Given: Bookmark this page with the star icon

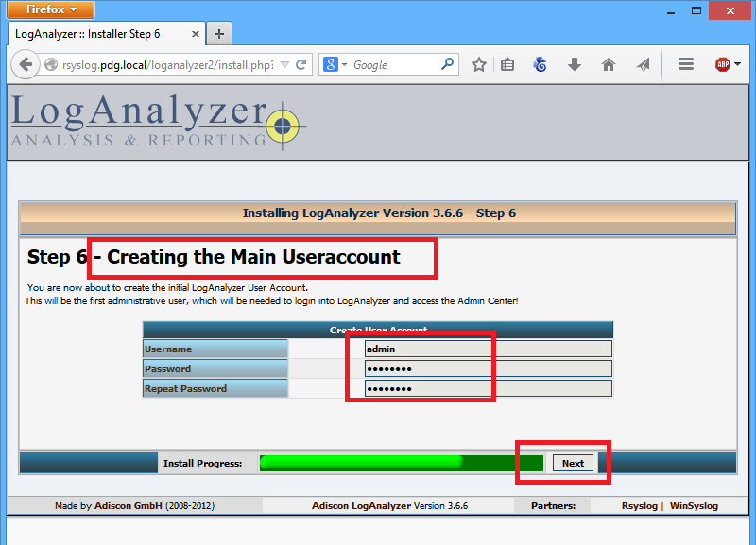Looking at the screenshot, I should 479,65.
